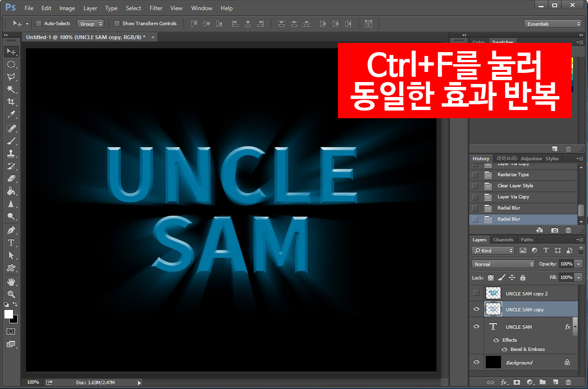Viewport: 588px width, 389px height.
Task: Open the Filter menu
Action: [x=155, y=8]
